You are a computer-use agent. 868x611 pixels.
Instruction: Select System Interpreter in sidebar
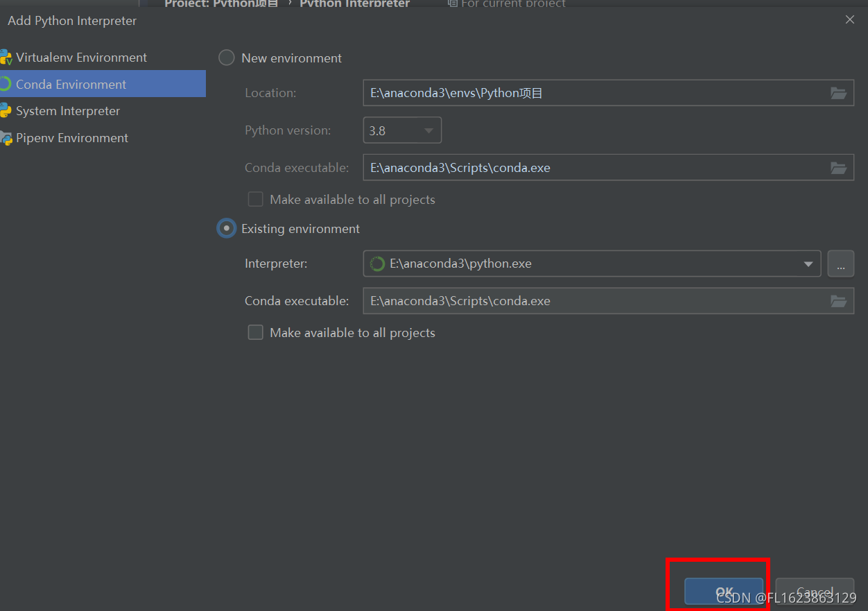(103, 111)
